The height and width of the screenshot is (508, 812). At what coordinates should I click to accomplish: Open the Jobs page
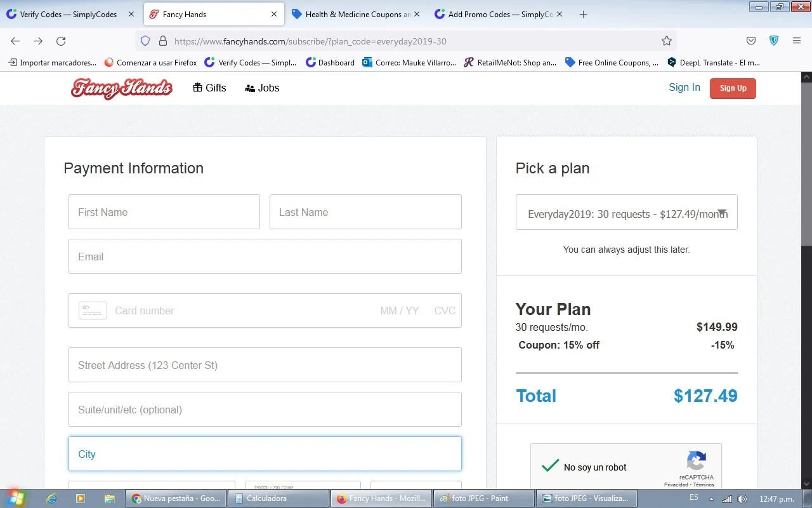pyautogui.click(x=262, y=88)
